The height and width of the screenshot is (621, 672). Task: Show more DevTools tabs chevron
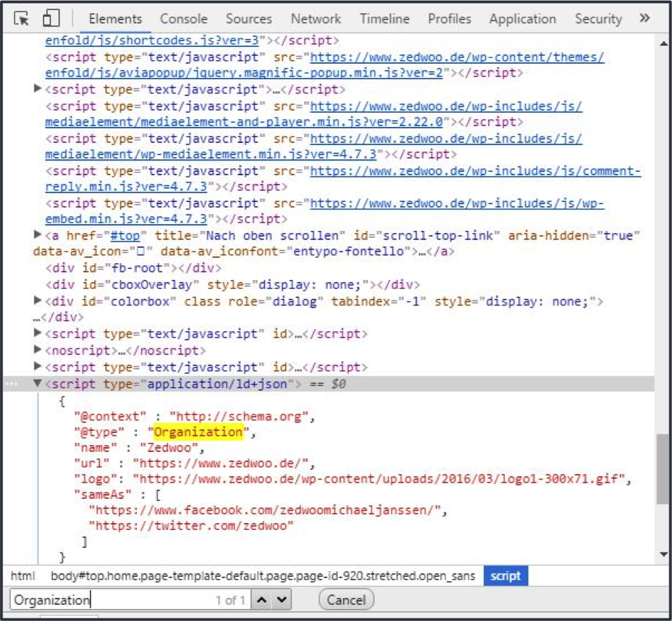644,18
